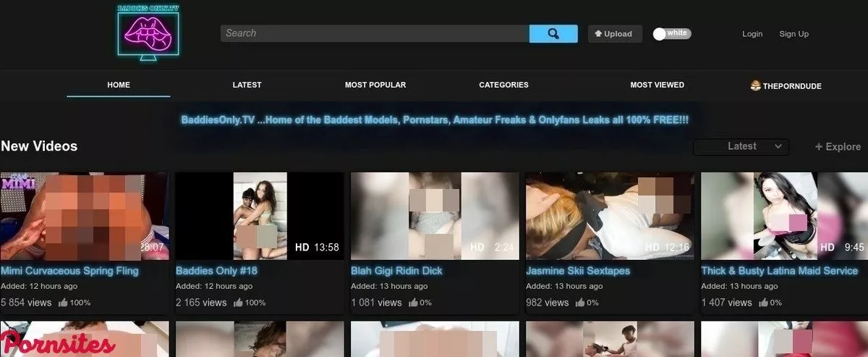Viewport: 868px width, 357px height.
Task: Click the Baddies Only #18 video title
Action: tap(216, 271)
